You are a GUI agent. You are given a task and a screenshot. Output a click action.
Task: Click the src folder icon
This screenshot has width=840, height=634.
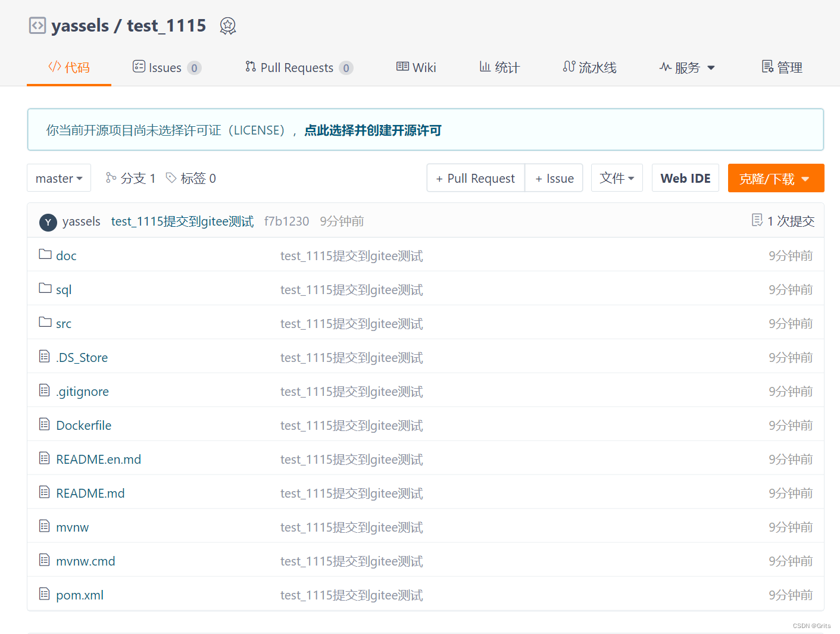click(45, 322)
